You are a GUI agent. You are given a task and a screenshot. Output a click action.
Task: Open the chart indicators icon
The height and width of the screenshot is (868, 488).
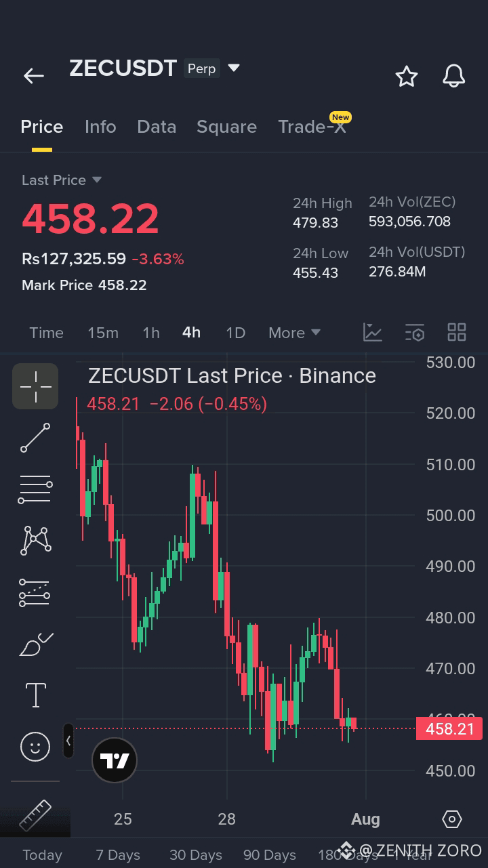coord(373,332)
